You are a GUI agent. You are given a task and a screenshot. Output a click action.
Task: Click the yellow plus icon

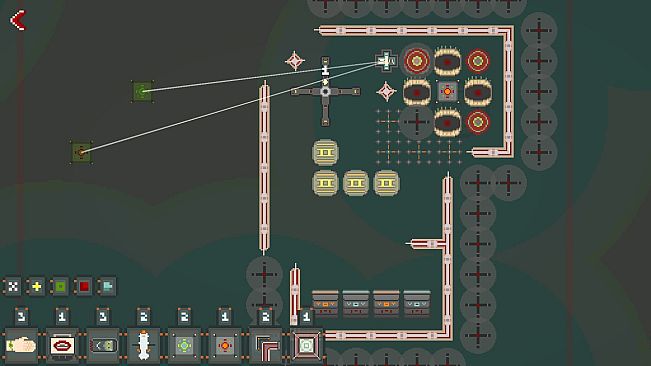37,286
